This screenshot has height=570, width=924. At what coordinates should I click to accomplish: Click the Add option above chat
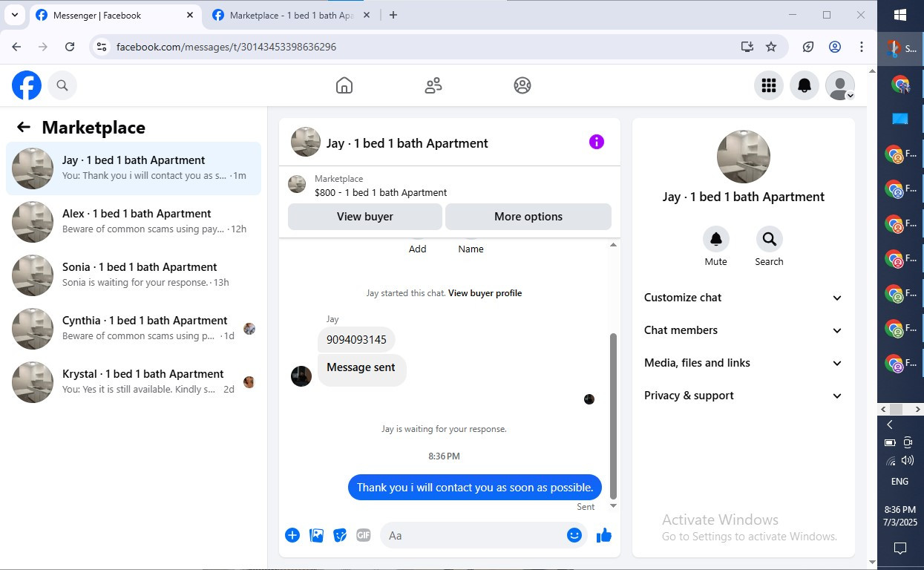click(418, 249)
